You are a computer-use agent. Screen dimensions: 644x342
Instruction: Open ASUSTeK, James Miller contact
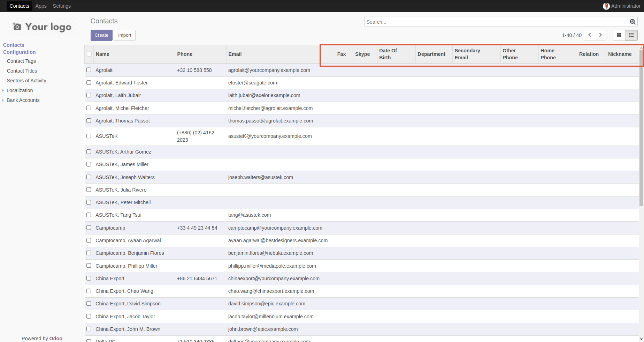122,164
